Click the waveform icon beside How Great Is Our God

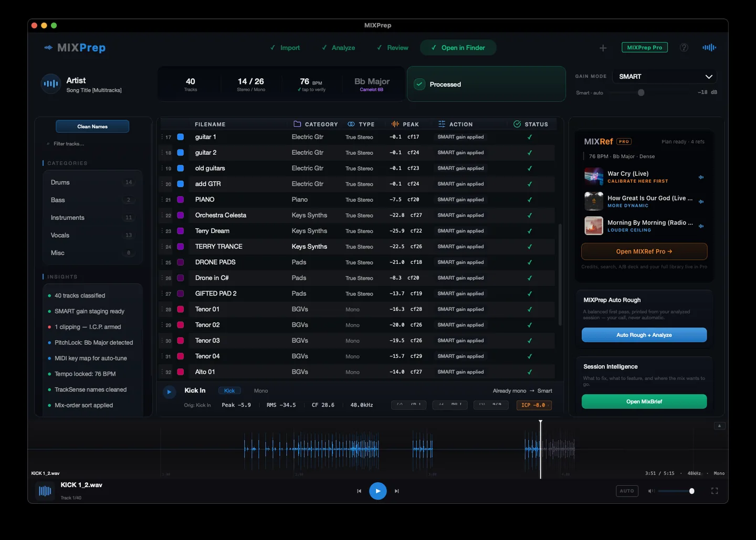pos(701,202)
